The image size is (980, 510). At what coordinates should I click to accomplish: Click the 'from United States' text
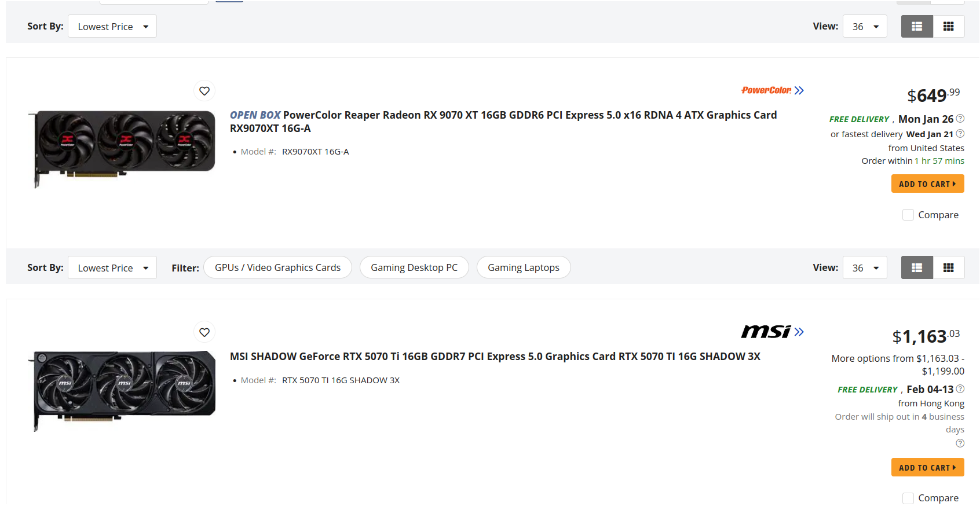coord(926,148)
